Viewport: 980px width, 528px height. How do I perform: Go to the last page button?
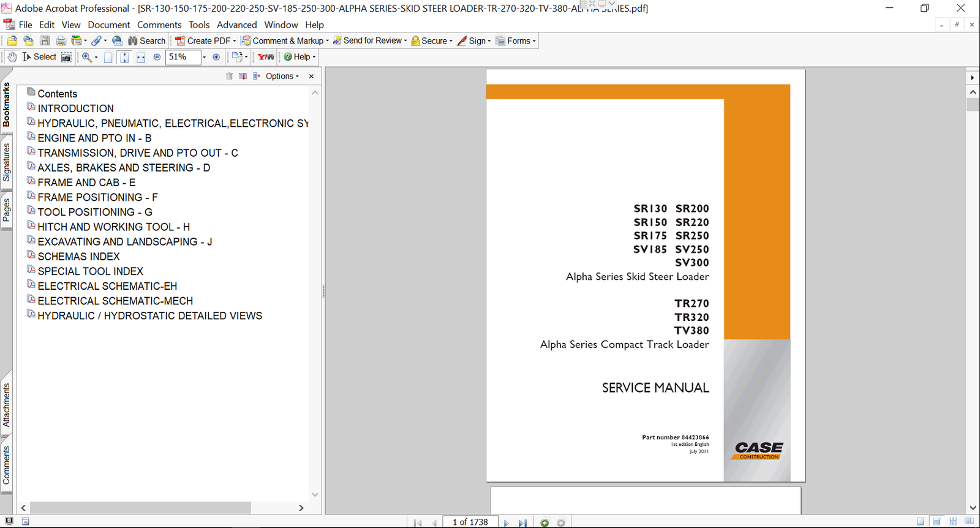(x=522, y=522)
